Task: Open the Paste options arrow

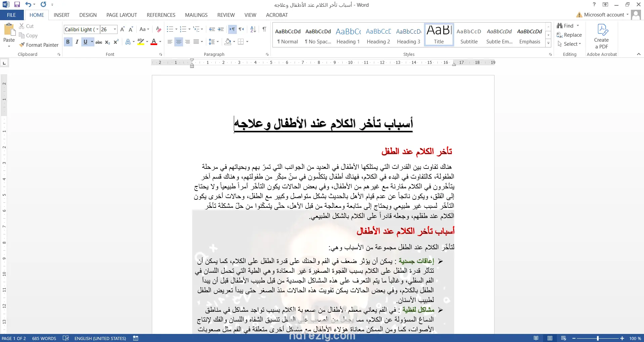Action: pyautogui.click(x=9, y=46)
